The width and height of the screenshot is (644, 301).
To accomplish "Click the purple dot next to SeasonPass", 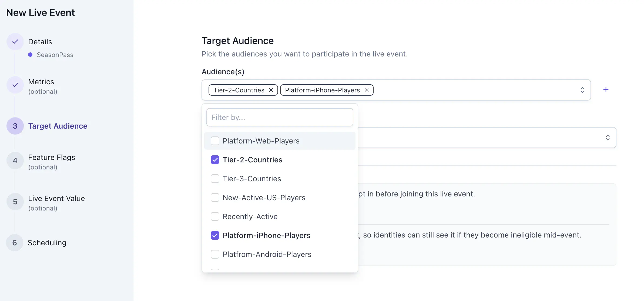I will [x=30, y=55].
